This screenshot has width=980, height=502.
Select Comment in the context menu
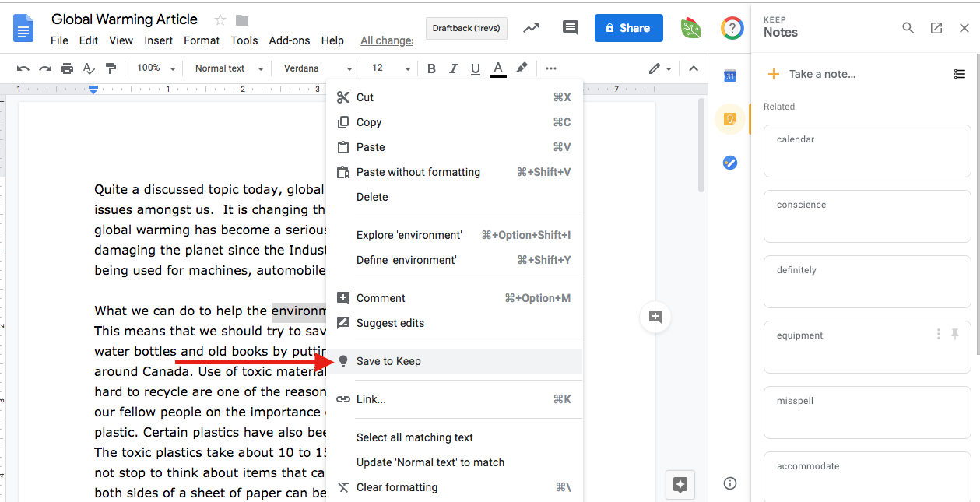(455, 298)
